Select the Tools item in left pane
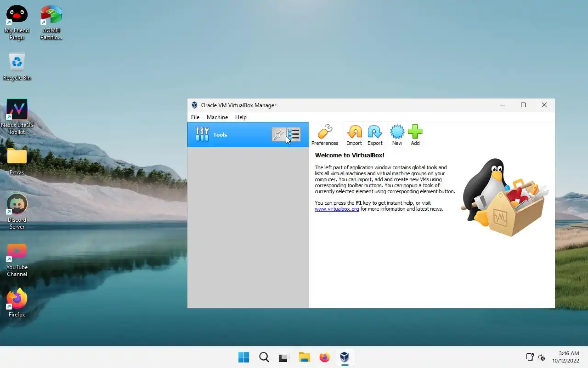The image size is (588, 368). click(x=248, y=134)
